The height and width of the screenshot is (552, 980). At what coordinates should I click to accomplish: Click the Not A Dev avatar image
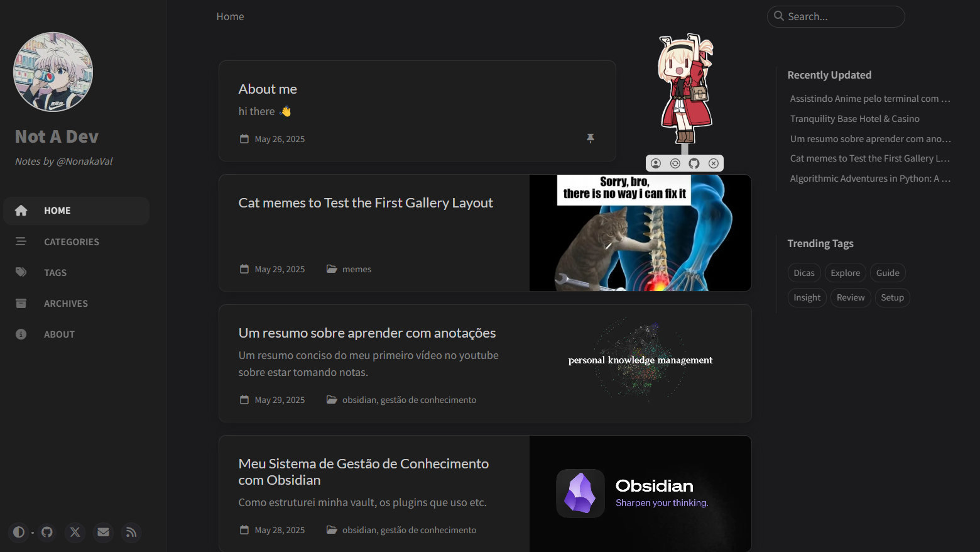[x=53, y=72]
